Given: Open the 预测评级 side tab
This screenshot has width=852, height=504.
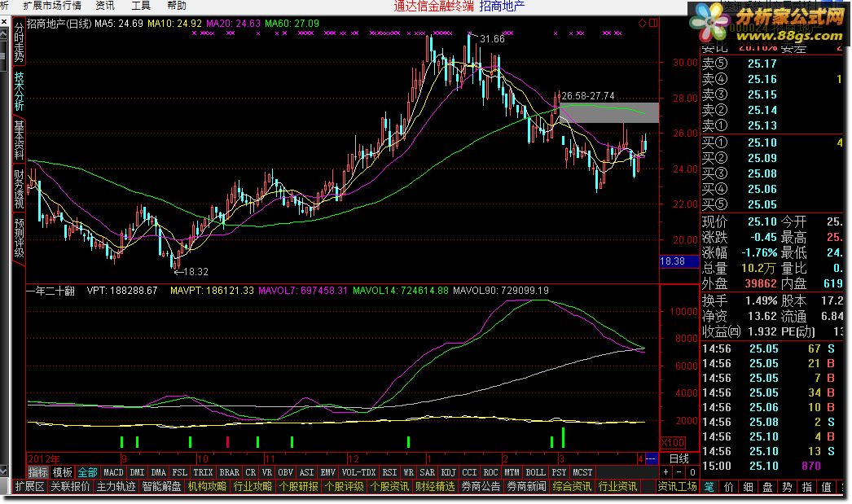Looking at the screenshot, I should click(x=19, y=238).
